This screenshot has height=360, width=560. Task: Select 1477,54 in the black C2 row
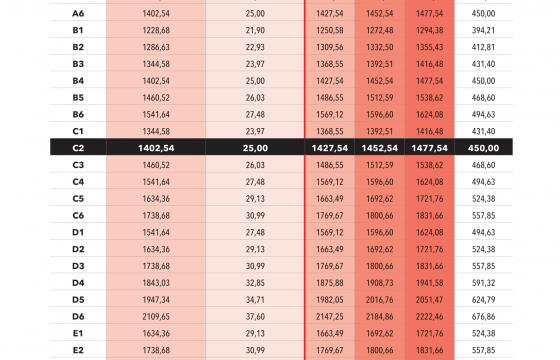[430, 148]
